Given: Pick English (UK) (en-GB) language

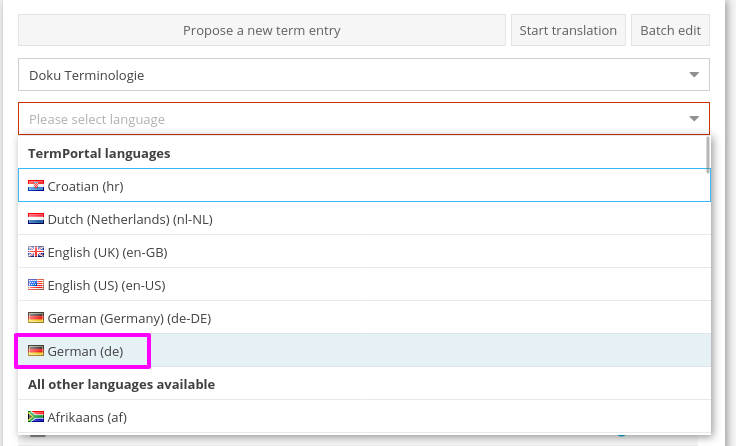Looking at the screenshot, I should click(x=115, y=252).
